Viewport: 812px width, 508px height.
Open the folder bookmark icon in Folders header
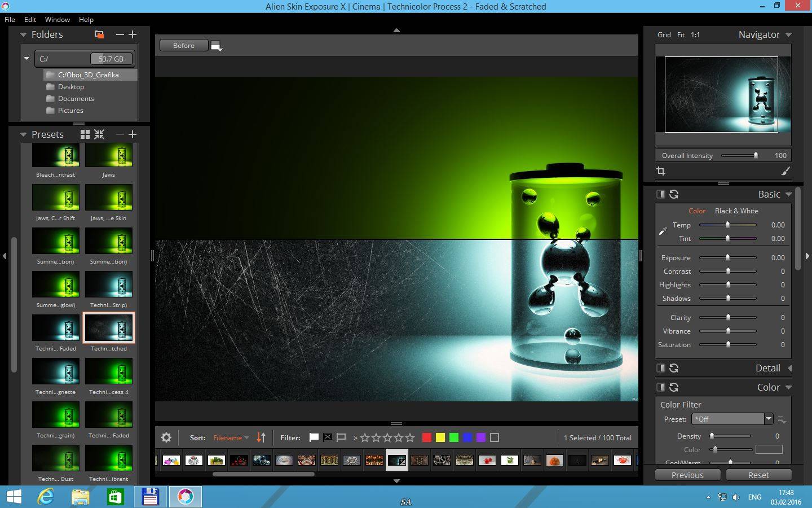pyautogui.click(x=99, y=34)
